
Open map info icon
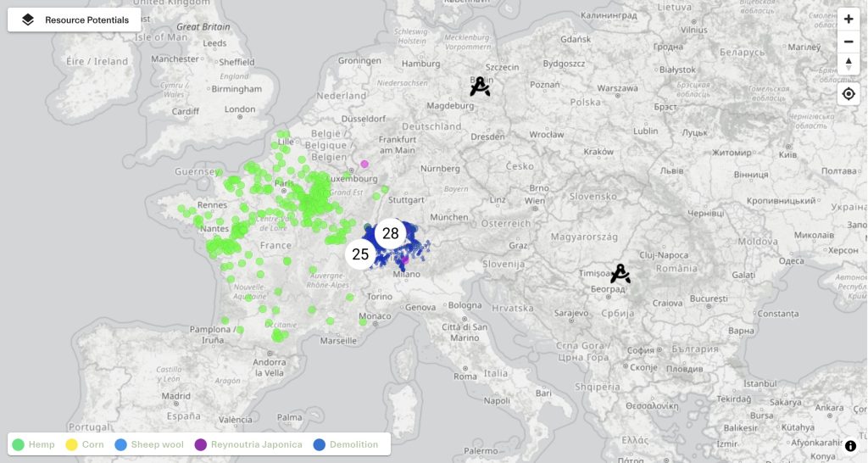click(x=851, y=446)
